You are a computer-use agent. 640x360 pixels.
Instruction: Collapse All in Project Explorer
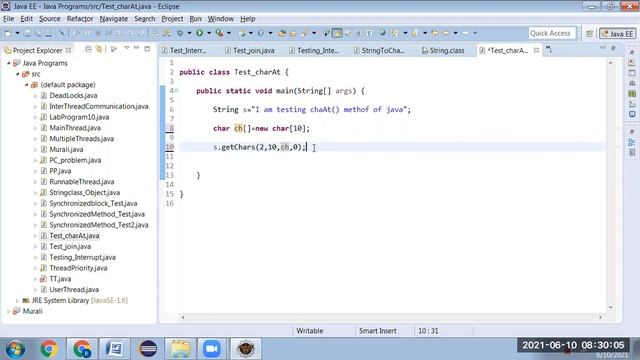point(88,49)
